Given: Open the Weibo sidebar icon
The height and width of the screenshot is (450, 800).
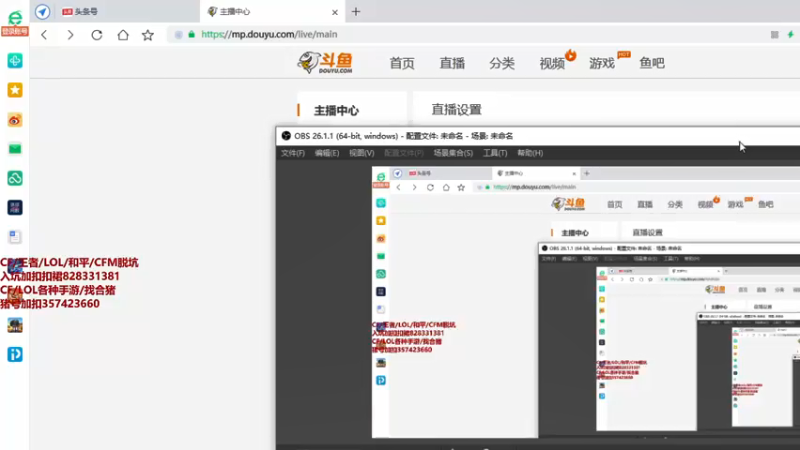Looking at the screenshot, I should (15, 120).
